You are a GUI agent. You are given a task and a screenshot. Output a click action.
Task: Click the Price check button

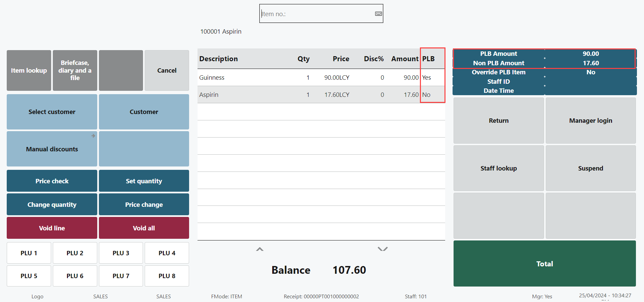[52, 181]
